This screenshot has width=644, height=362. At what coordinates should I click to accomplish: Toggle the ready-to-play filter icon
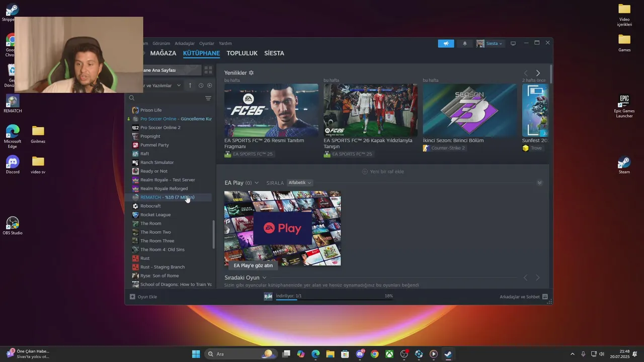click(x=209, y=85)
